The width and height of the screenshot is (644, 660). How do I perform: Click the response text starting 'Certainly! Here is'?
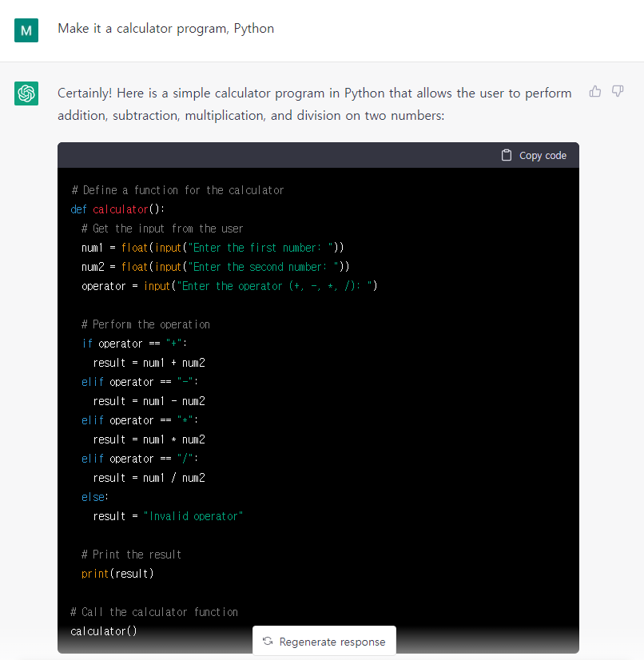[x=315, y=93]
